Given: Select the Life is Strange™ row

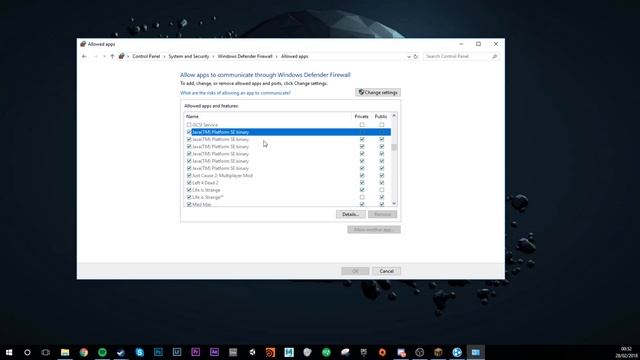Looking at the screenshot, I should pos(288,197).
